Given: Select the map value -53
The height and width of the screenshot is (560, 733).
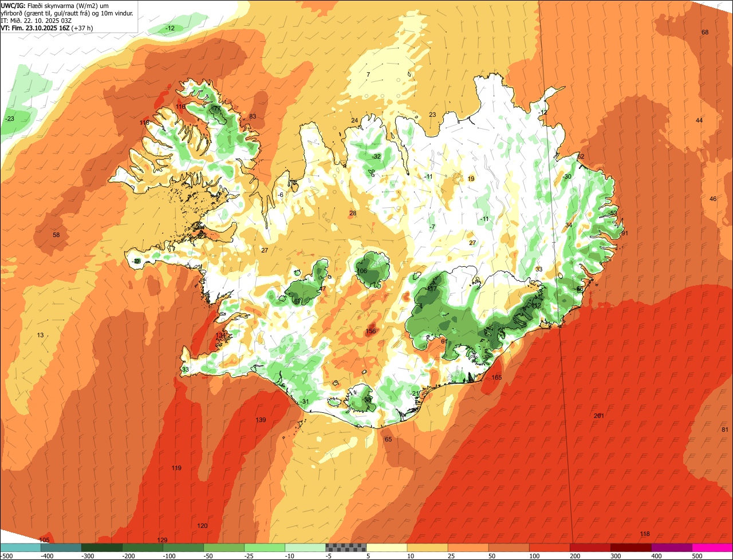Looking at the screenshot, I should [x=613, y=213].
